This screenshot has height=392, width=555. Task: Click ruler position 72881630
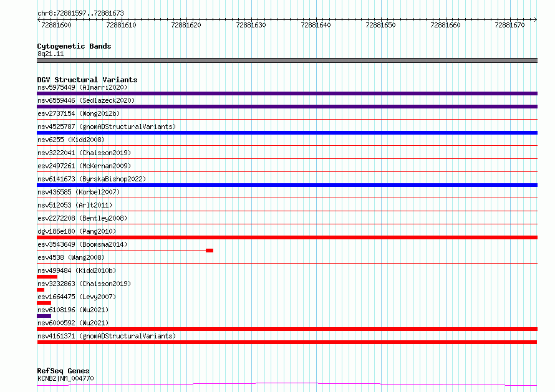[x=251, y=25]
